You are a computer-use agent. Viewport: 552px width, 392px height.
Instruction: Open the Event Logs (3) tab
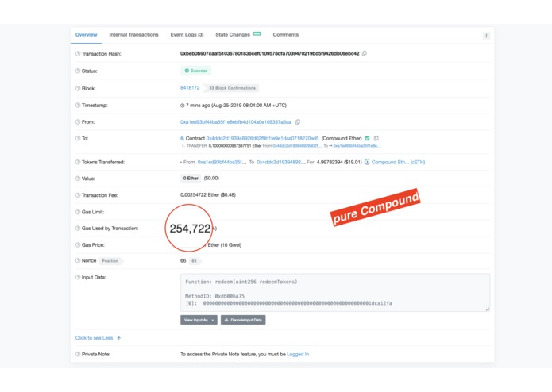pyautogui.click(x=187, y=35)
